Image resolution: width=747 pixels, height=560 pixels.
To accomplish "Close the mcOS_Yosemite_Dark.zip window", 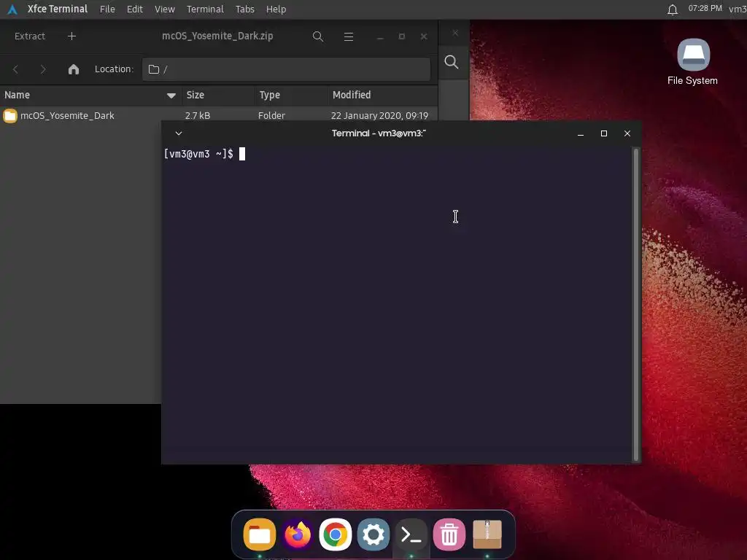I will (424, 36).
